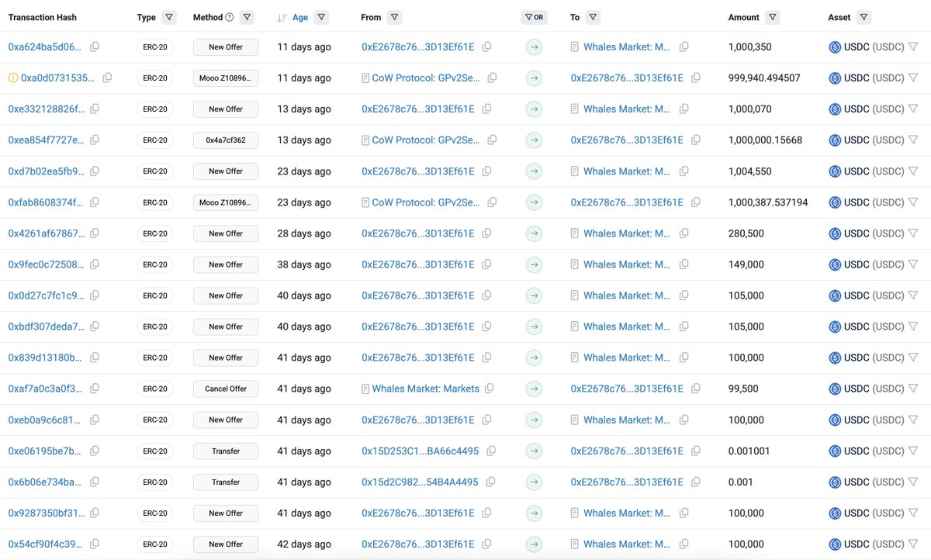Filter by USDC funnel in the 99,500 row
Screen dimensions: 931x560
(912, 389)
